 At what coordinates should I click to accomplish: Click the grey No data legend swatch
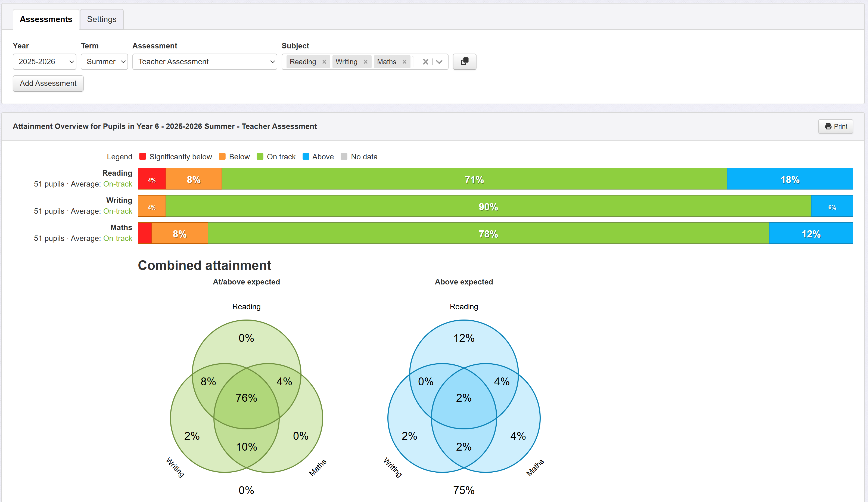[344, 157]
